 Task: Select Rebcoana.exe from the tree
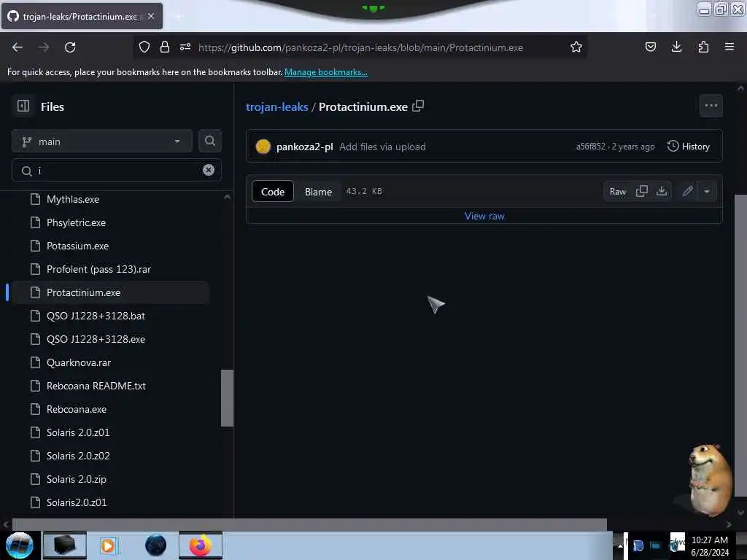77,409
